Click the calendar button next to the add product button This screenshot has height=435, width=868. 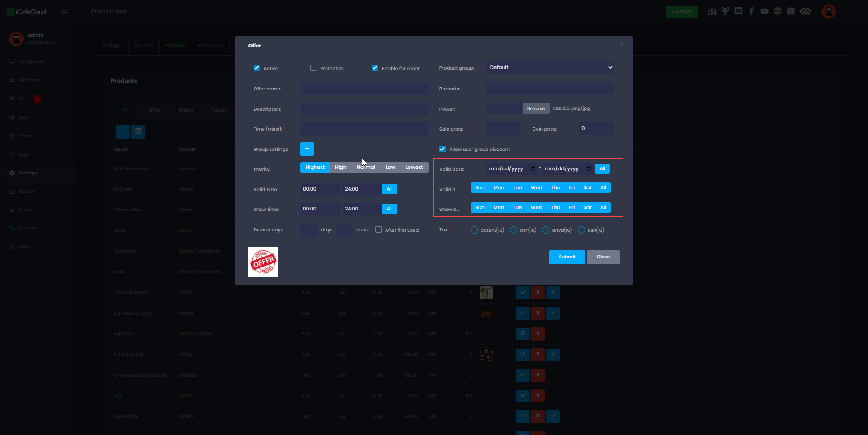click(x=138, y=131)
